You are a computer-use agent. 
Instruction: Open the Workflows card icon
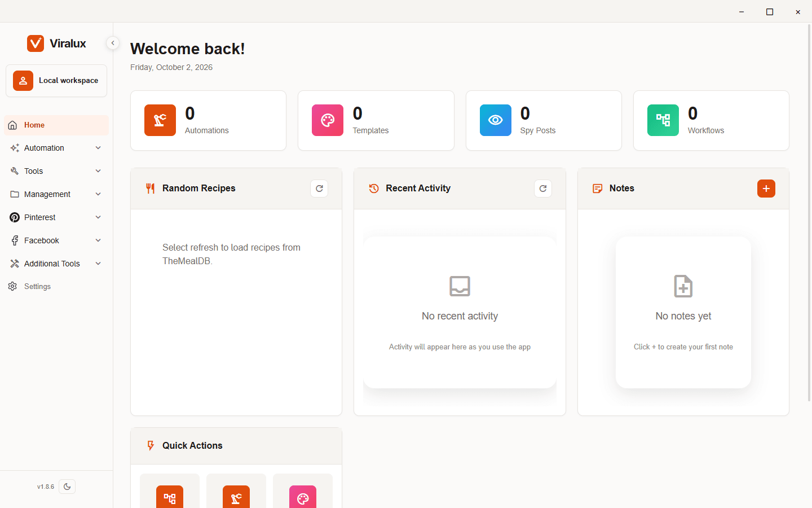pyautogui.click(x=663, y=120)
